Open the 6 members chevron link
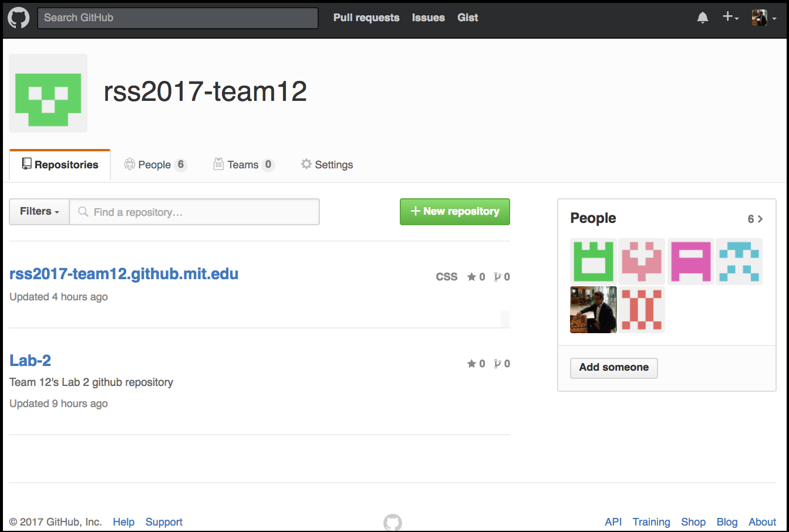 click(x=755, y=219)
